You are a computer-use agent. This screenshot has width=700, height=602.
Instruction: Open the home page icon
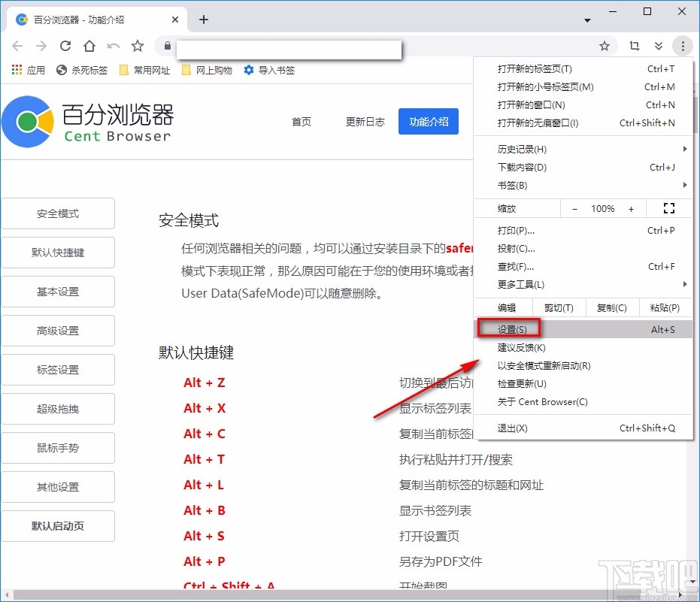[89, 46]
